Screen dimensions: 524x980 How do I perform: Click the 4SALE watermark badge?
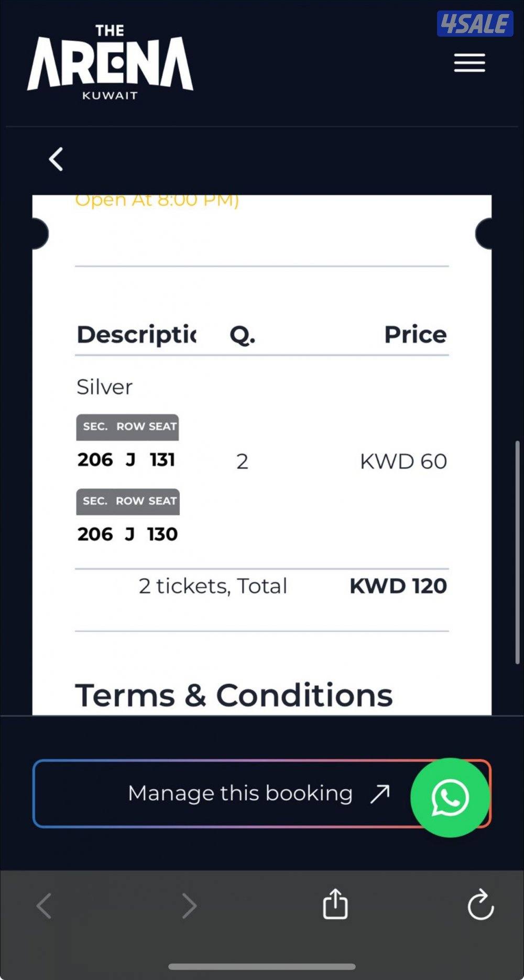point(475,24)
